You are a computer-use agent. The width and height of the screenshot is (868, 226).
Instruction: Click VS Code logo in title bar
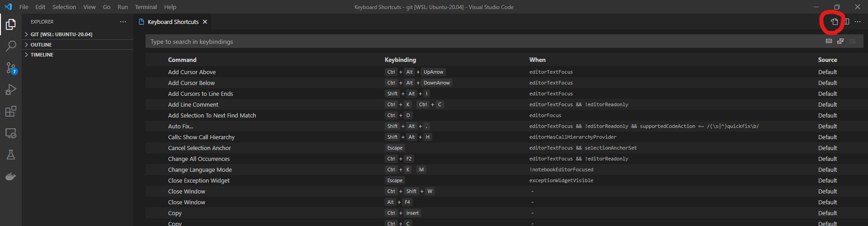pos(8,7)
